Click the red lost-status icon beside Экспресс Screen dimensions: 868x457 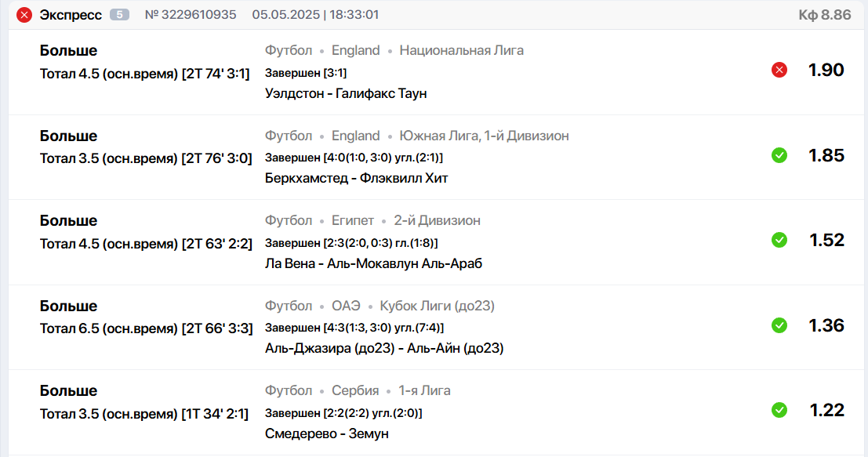click(x=24, y=15)
